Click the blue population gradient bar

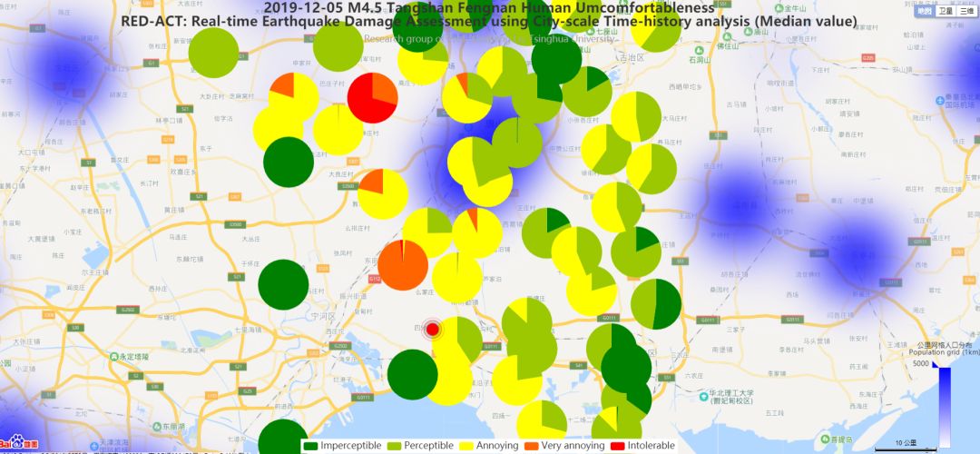(945, 407)
